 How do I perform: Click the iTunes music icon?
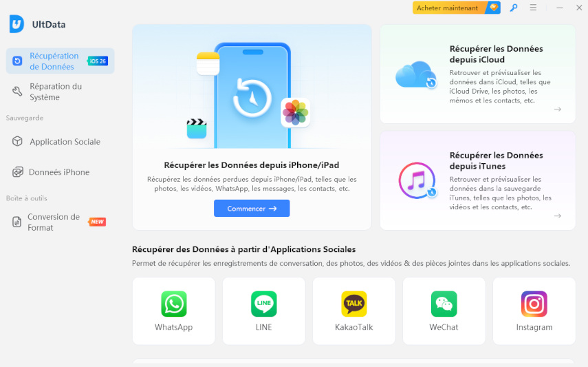tap(416, 180)
